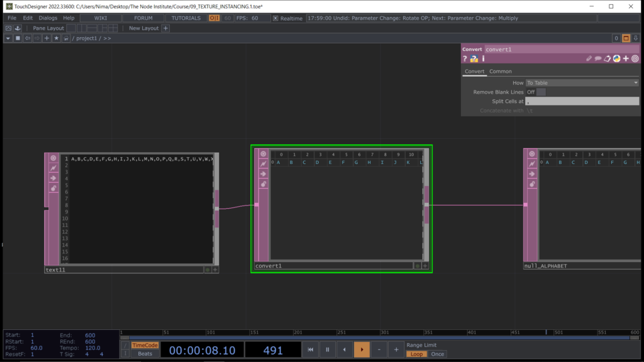Open the TUTORIALS link button
Viewport: 644px width, 362px height.
[x=186, y=18]
